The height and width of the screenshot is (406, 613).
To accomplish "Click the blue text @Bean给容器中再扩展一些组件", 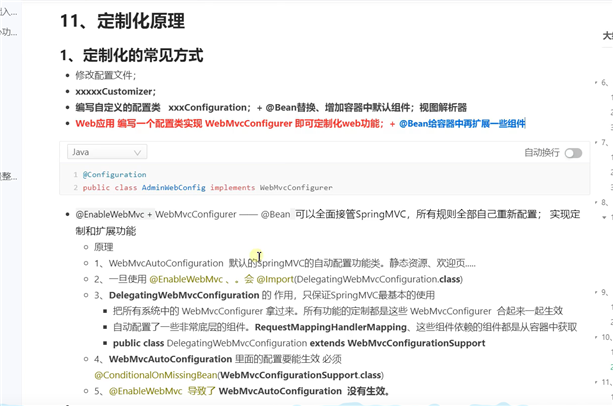I will [x=462, y=123].
